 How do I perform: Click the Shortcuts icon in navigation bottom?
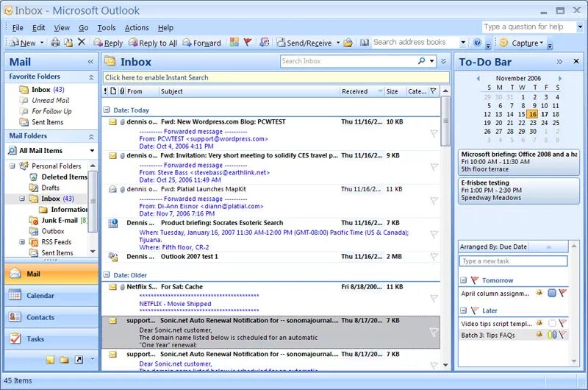79,360
